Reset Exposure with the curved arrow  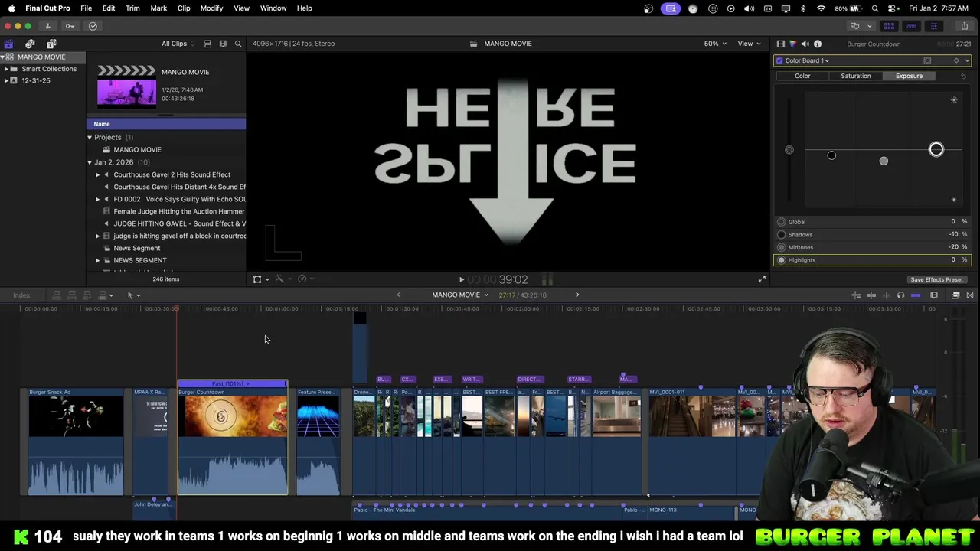(x=963, y=76)
